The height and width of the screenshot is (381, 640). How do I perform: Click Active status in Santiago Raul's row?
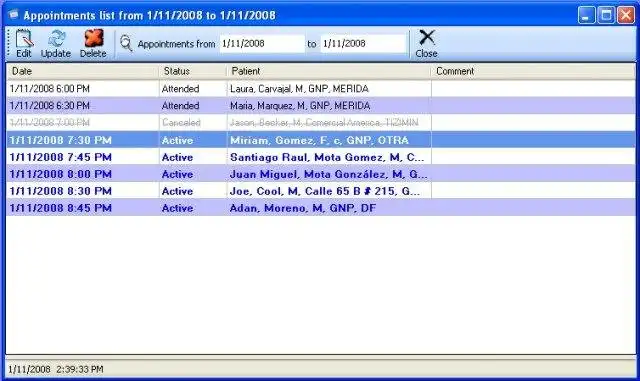(178, 157)
